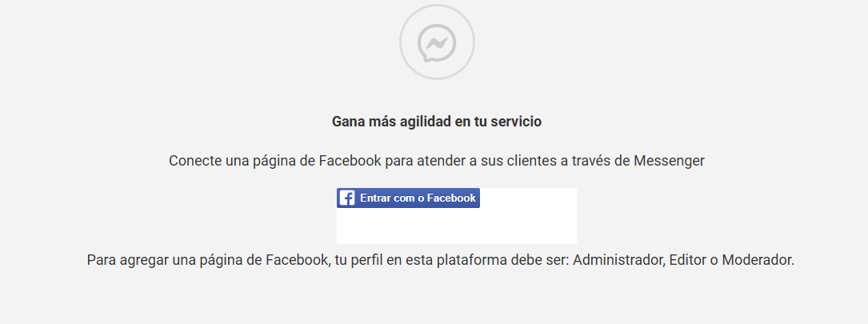
Task: Click the lightning bolt inside Messenger bubble
Action: pyautogui.click(x=437, y=42)
